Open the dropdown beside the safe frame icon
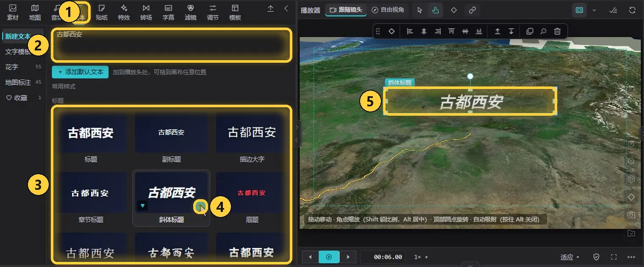Screen dimensions: 644x267 (594, 10)
